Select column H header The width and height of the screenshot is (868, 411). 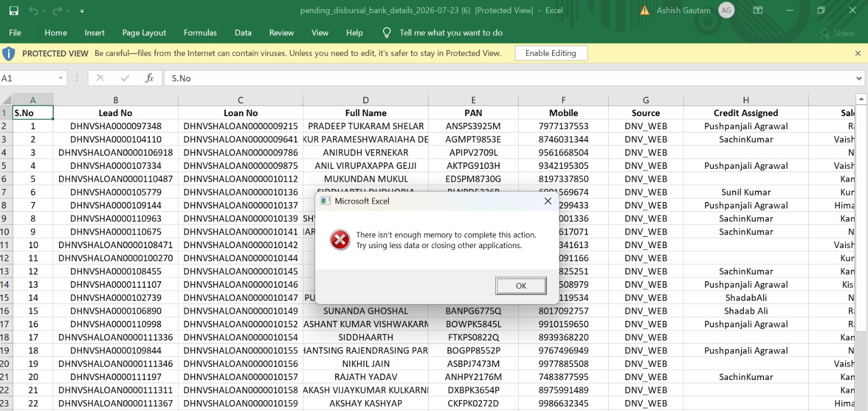(746, 100)
